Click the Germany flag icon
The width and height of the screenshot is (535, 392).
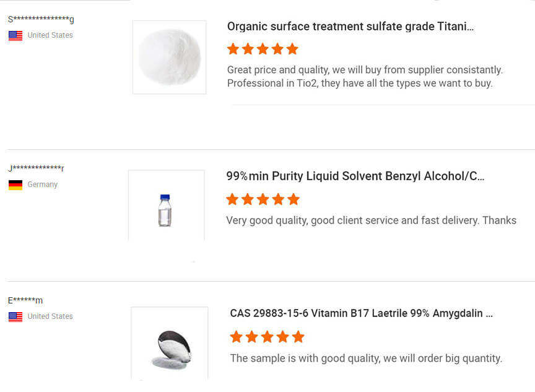point(15,185)
